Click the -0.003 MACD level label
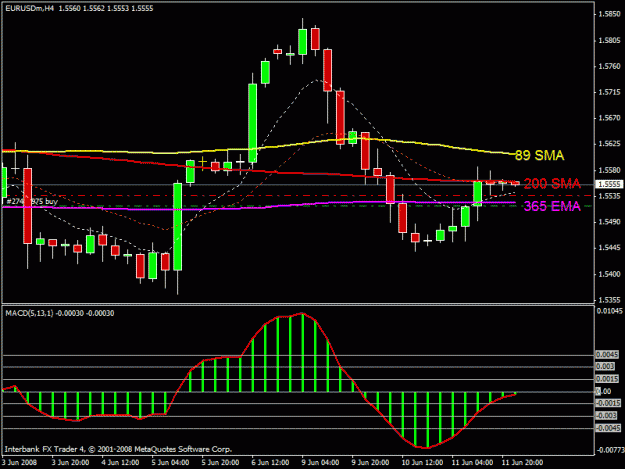Viewport: 625px width, 469px height. 606,416
